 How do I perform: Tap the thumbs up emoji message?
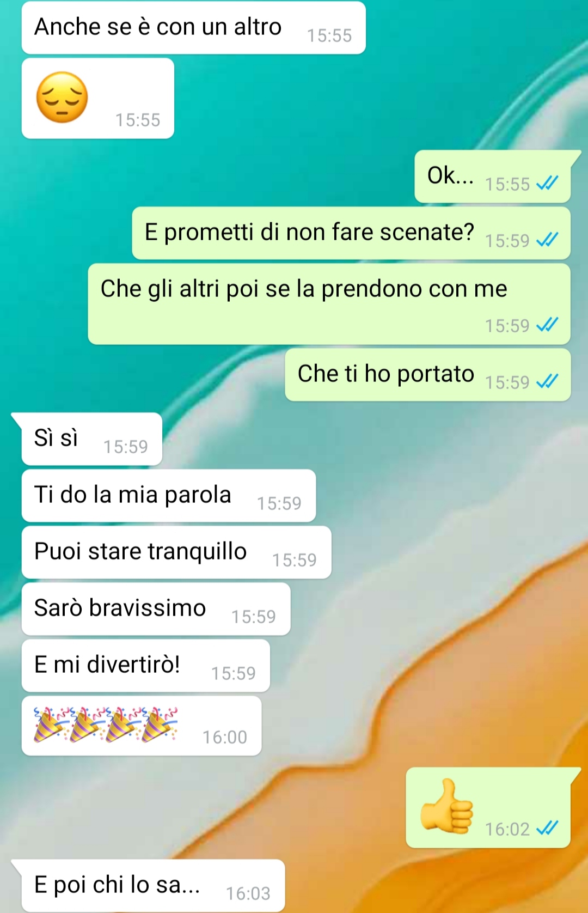488,807
